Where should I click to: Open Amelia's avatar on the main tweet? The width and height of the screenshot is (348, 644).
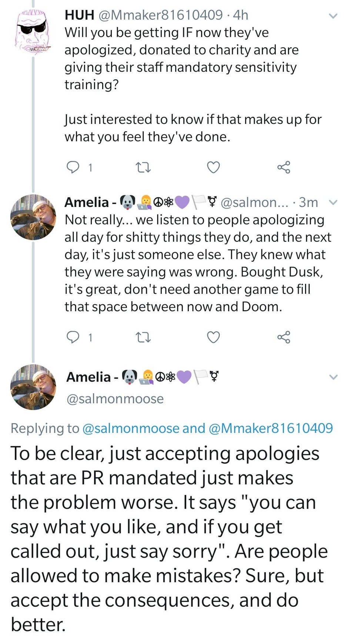point(33,387)
